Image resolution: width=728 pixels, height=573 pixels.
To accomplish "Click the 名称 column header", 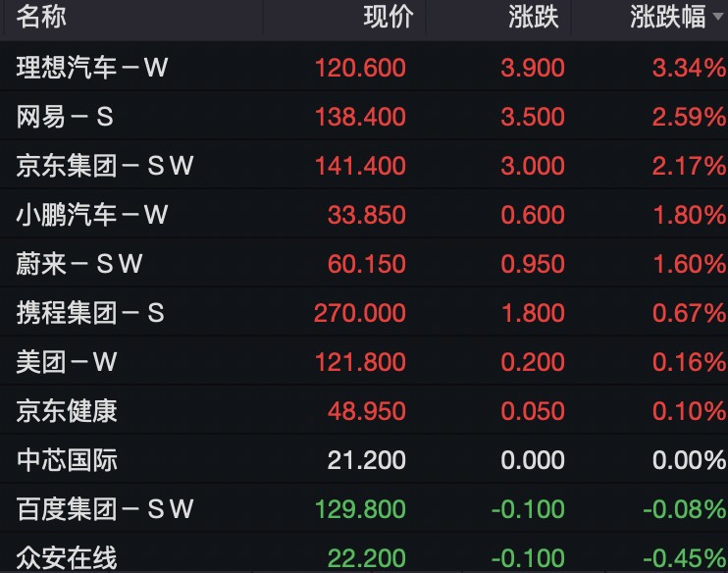I will point(41,18).
